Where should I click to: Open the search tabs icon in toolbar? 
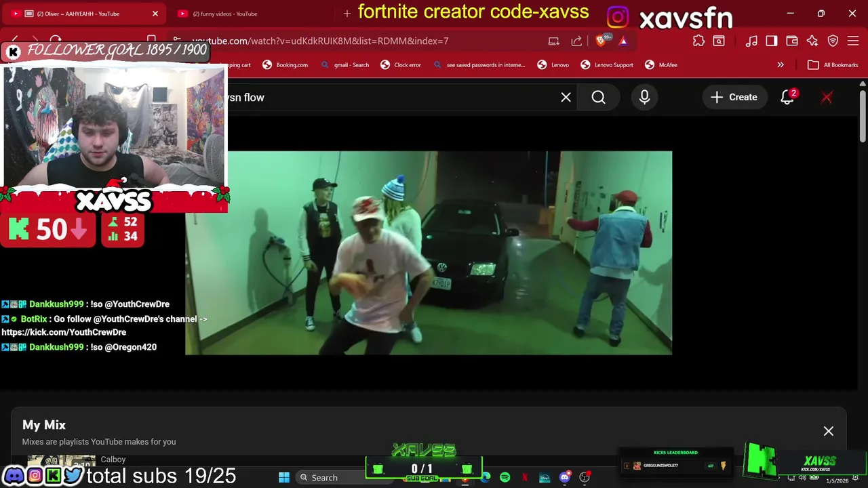719,41
